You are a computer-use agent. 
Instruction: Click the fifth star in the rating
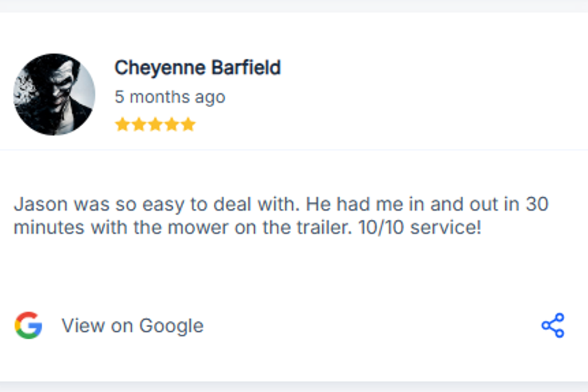point(189,124)
